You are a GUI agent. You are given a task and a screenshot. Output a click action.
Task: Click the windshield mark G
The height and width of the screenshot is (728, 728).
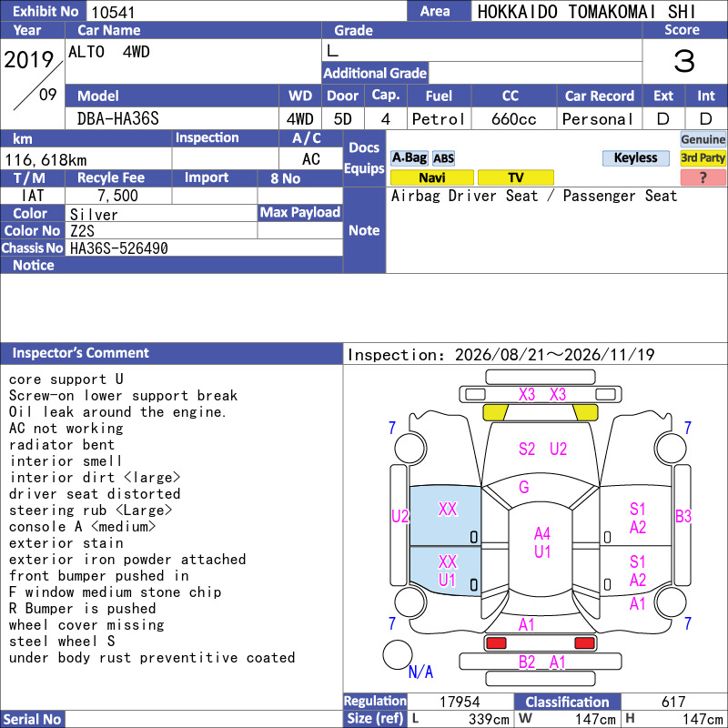524,487
